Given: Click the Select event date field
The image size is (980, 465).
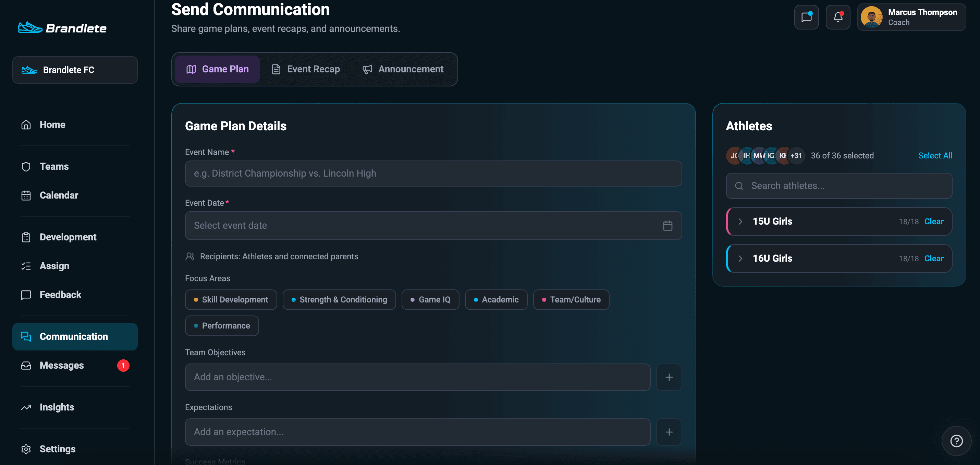Looking at the screenshot, I should point(433,225).
